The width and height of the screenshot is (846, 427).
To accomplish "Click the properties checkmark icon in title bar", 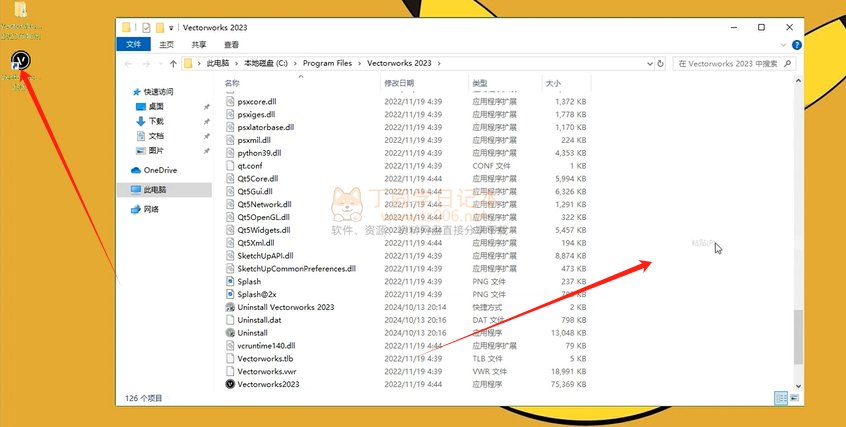I will point(146,28).
